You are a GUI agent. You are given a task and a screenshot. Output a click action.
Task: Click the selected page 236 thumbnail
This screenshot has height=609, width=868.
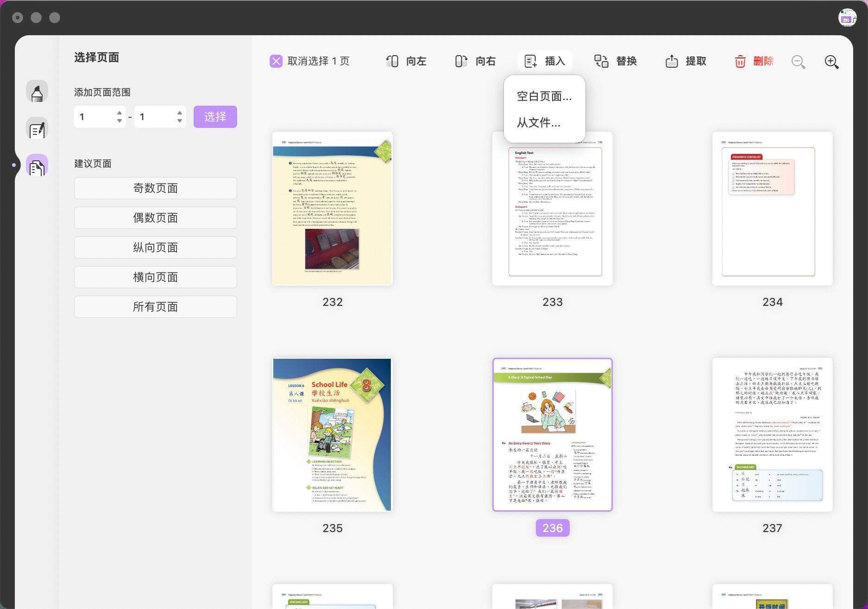[x=553, y=435]
